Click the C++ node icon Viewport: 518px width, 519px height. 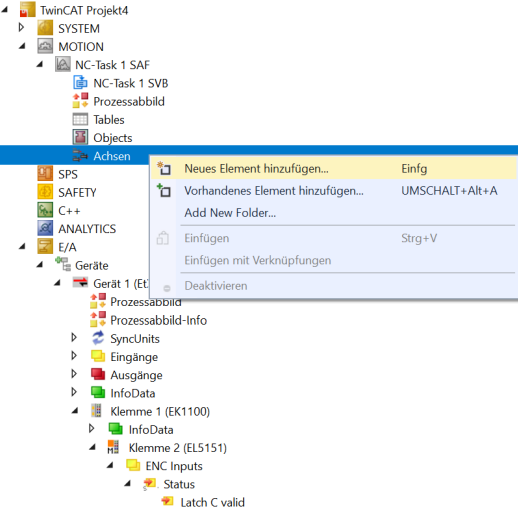point(45,210)
